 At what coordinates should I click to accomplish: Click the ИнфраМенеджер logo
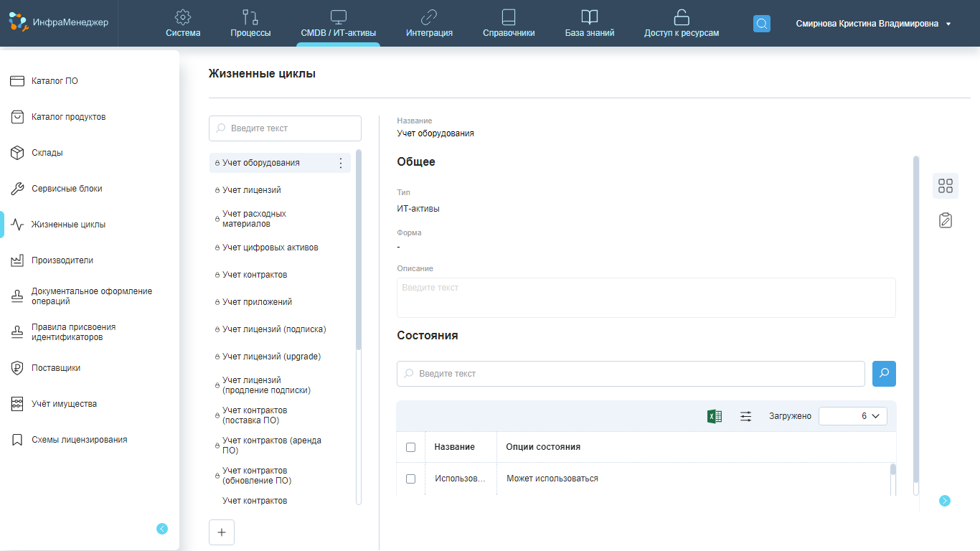click(x=59, y=22)
